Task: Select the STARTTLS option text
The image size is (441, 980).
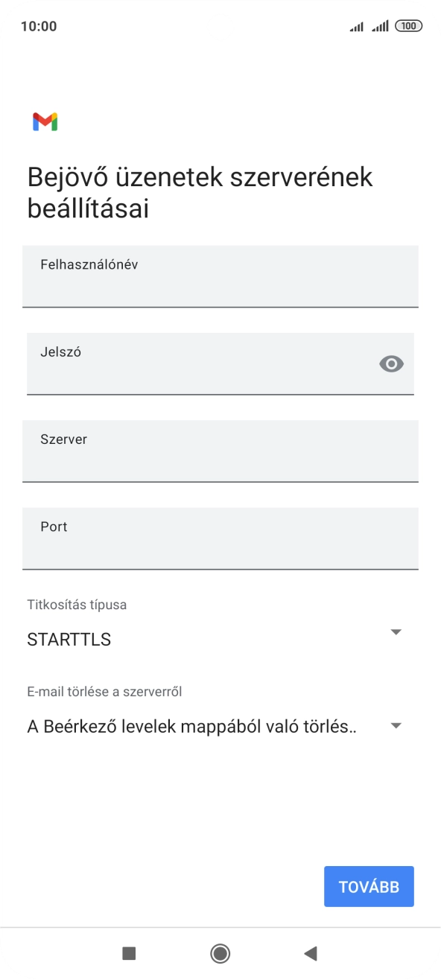Action: click(x=68, y=639)
